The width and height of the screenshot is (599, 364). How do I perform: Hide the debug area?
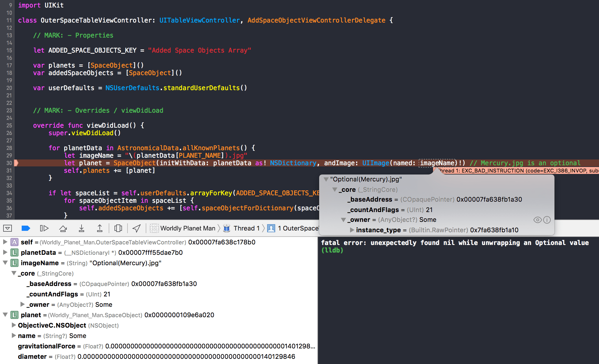click(8, 228)
